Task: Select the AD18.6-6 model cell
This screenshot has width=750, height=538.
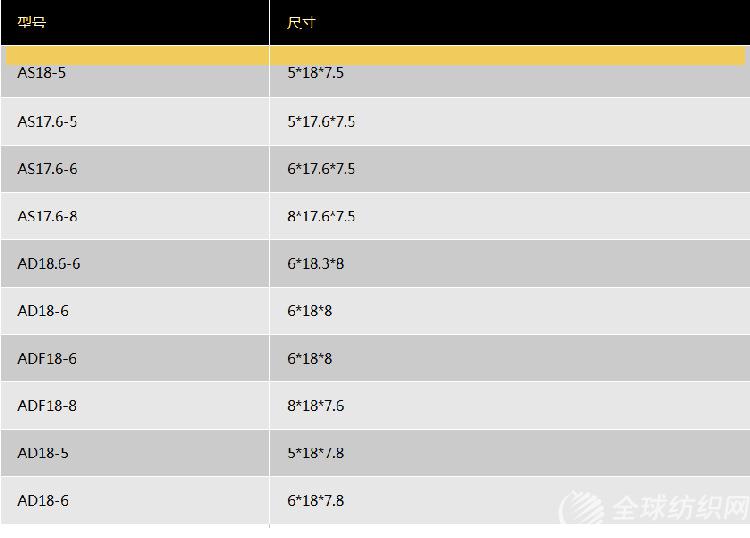Action: (135, 264)
